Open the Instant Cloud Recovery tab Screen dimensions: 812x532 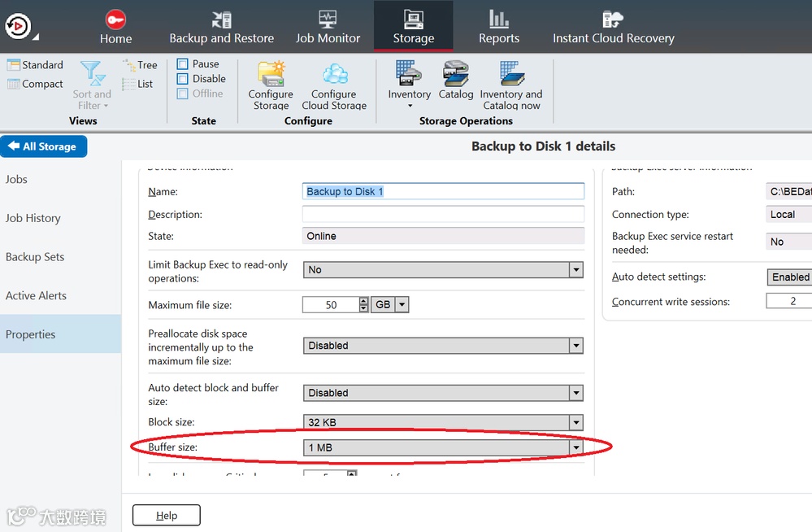pyautogui.click(x=613, y=27)
